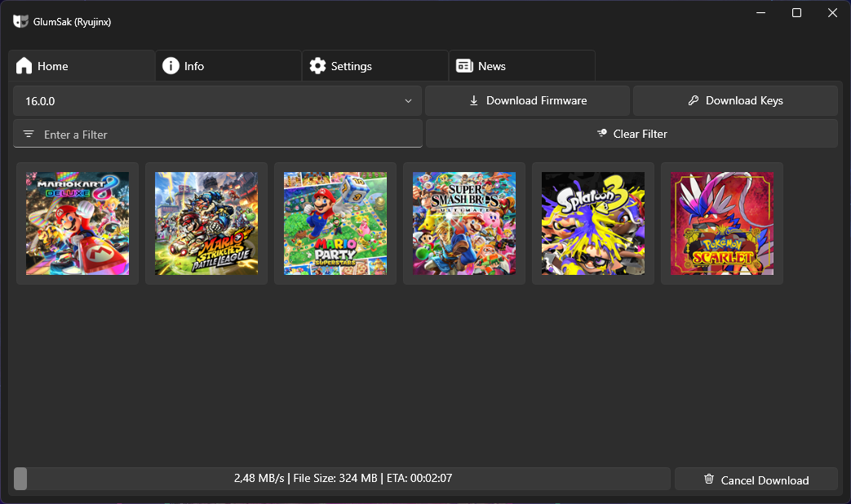Click the GlumSak (Ryujinx) title text
This screenshot has width=851, height=504.
coord(72,22)
